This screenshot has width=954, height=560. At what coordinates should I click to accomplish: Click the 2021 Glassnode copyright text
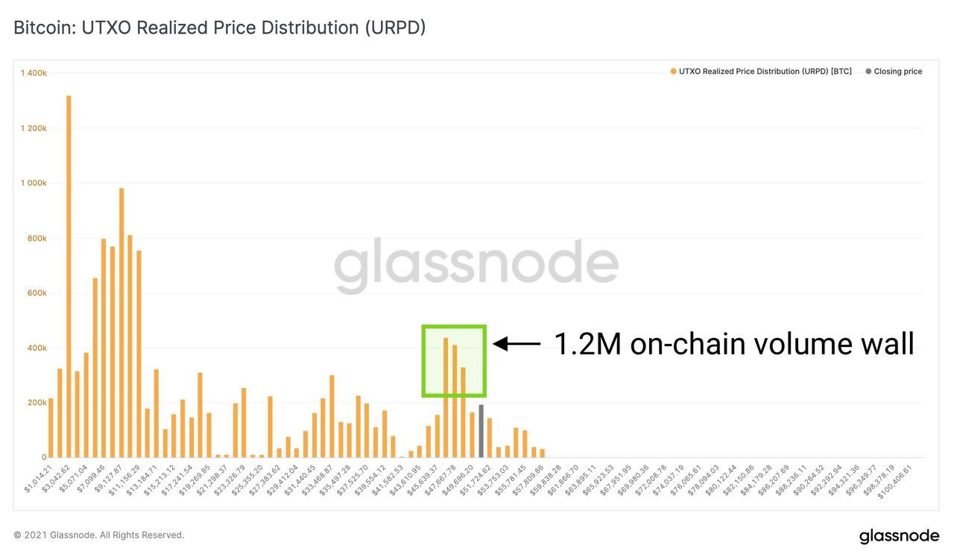click(99, 535)
